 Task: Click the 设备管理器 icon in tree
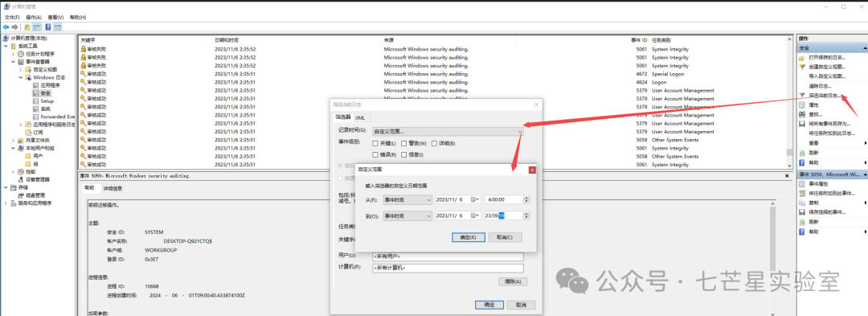(x=21, y=179)
